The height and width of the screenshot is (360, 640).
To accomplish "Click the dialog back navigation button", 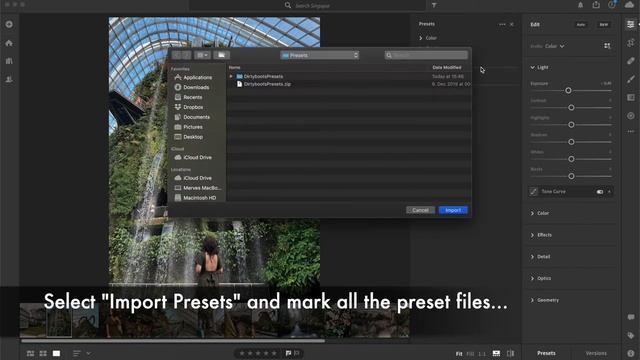I will coord(177,55).
